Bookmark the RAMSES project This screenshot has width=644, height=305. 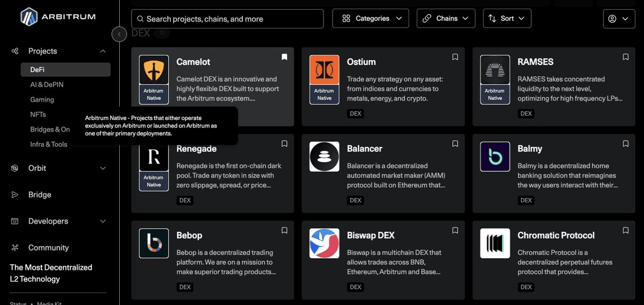coord(626,57)
